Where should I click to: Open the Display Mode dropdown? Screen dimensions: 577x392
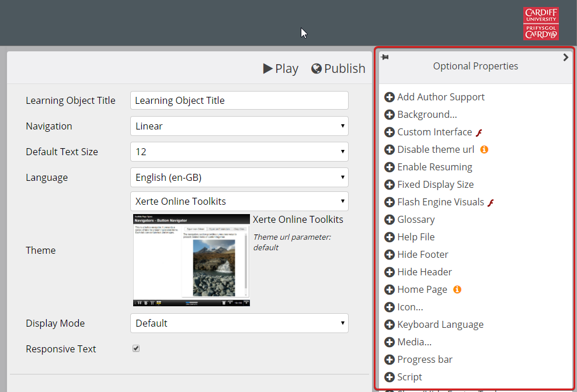(239, 323)
